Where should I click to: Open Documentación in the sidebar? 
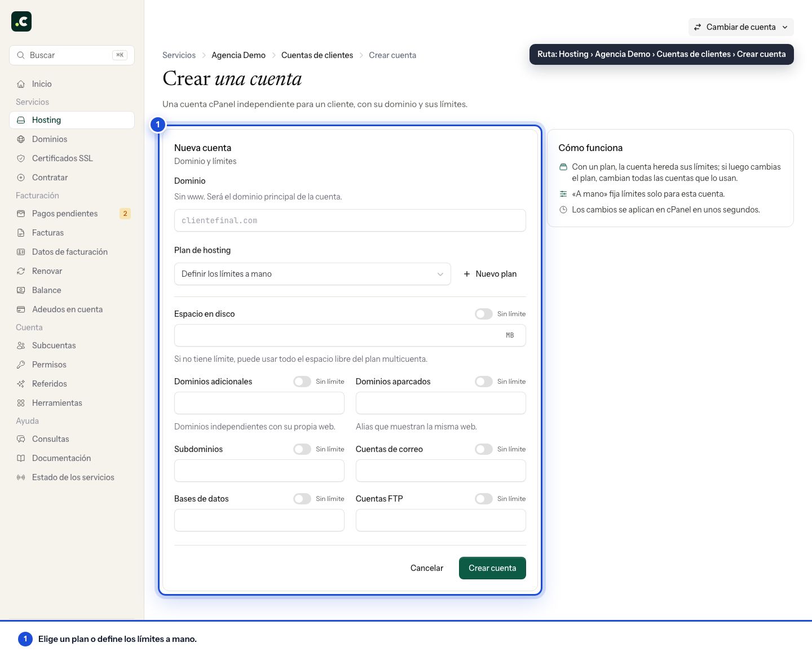tap(72, 458)
